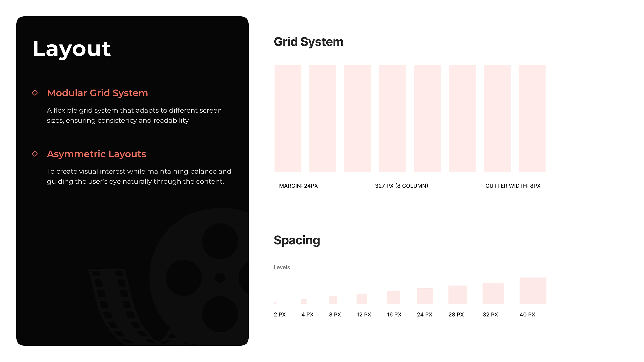
Task: Open the Modular Grid System entry
Action: pos(97,93)
